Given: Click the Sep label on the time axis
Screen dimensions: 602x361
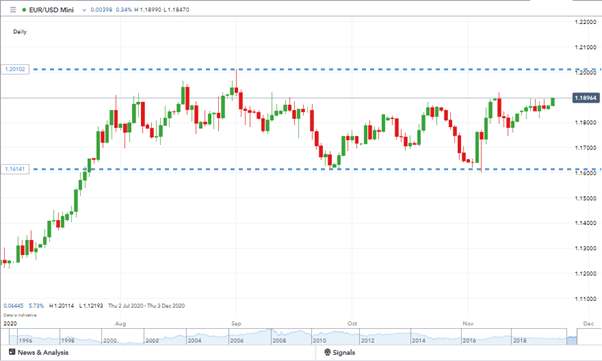Looking at the screenshot, I should tap(236, 324).
